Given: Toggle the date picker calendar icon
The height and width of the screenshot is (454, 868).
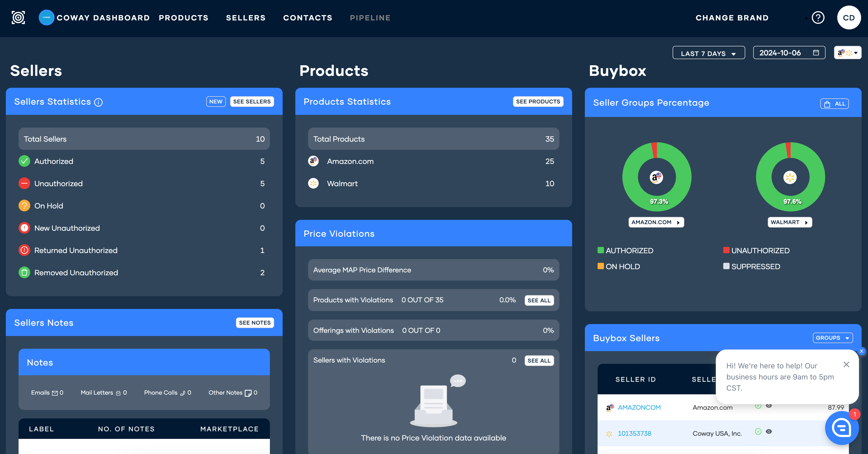Looking at the screenshot, I should coord(816,52).
